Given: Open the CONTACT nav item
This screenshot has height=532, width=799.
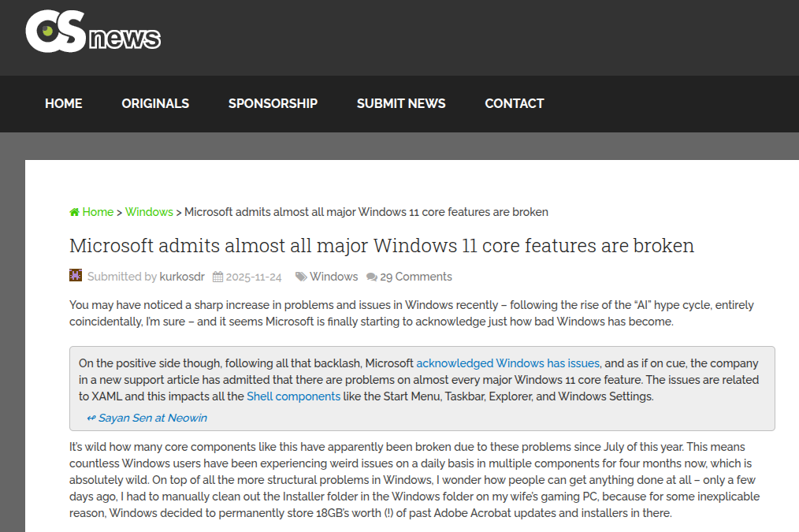Looking at the screenshot, I should click(515, 103).
